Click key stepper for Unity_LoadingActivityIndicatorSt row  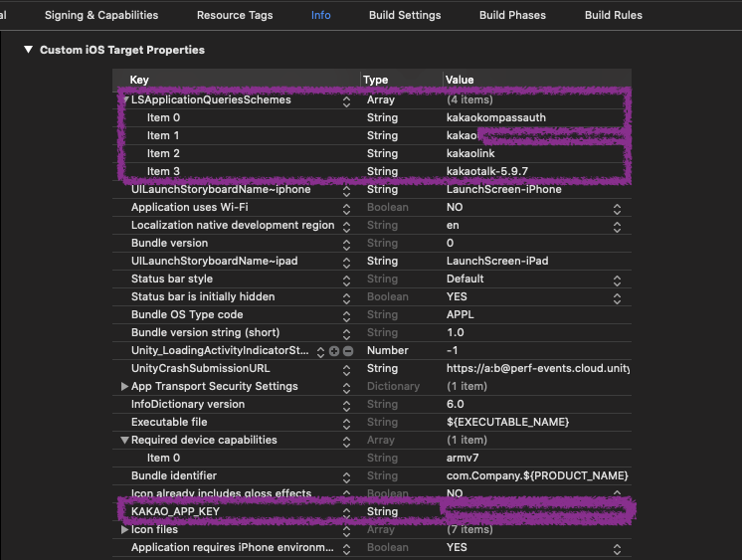(x=320, y=351)
